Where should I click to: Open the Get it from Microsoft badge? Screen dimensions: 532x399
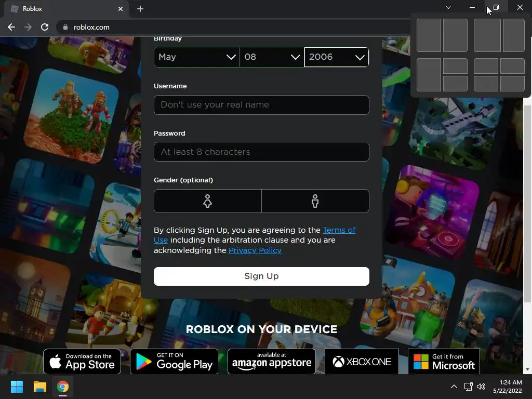(444, 362)
